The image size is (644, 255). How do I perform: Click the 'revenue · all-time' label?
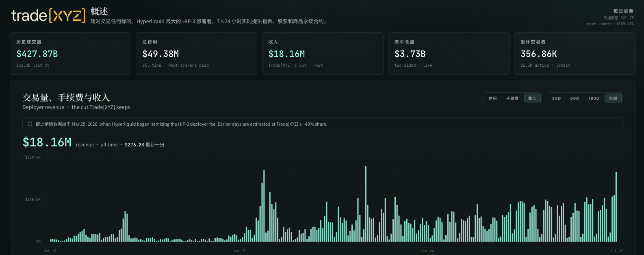pyautogui.click(x=97, y=145)
